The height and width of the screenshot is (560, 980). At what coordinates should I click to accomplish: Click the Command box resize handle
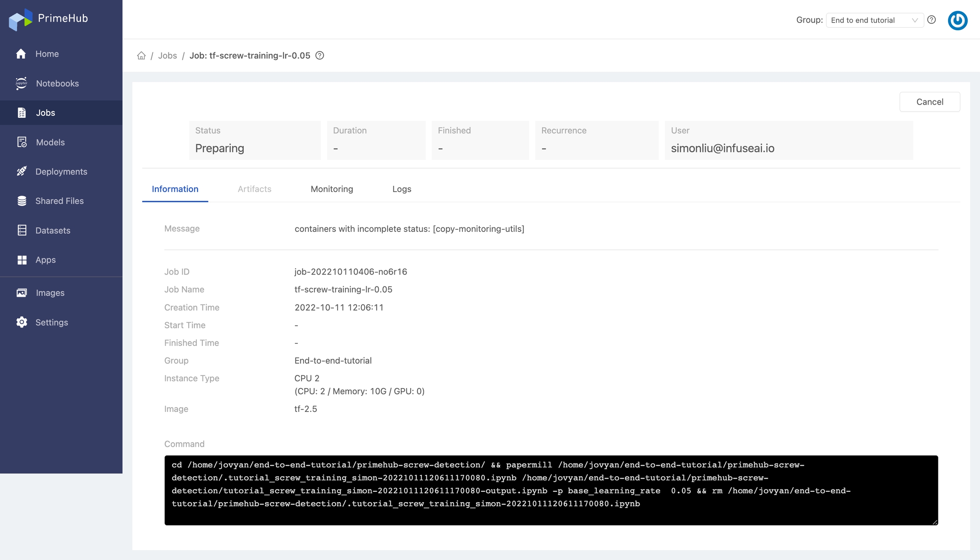[x=935, y=522]
